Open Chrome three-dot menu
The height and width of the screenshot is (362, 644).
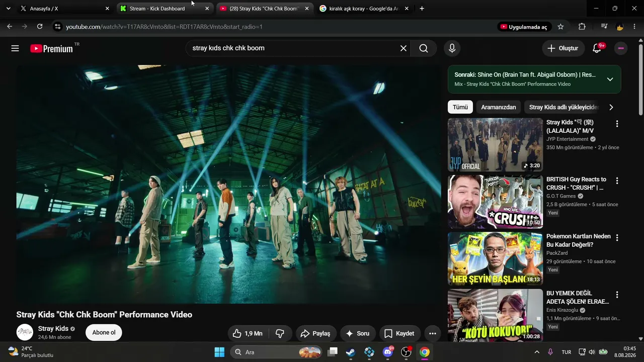click(635, 27)
